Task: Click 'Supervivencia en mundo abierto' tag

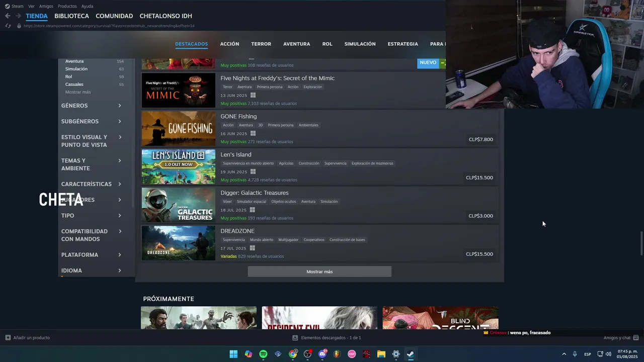Action: point(248,163)
